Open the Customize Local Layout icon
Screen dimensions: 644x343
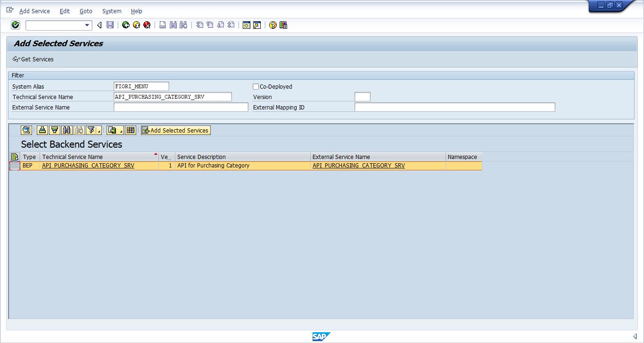pyautogui.click(x=283, y=25)
